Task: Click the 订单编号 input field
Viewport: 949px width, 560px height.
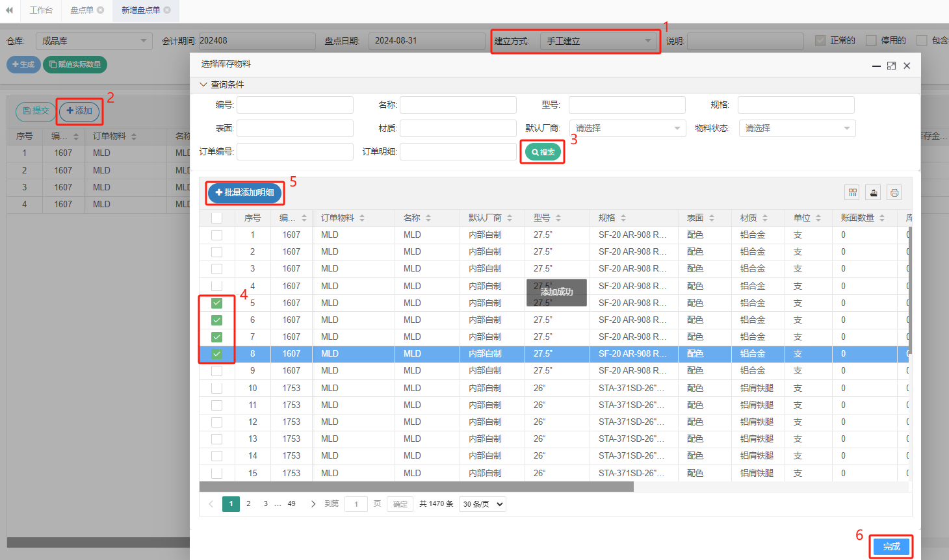Action: 294,152
